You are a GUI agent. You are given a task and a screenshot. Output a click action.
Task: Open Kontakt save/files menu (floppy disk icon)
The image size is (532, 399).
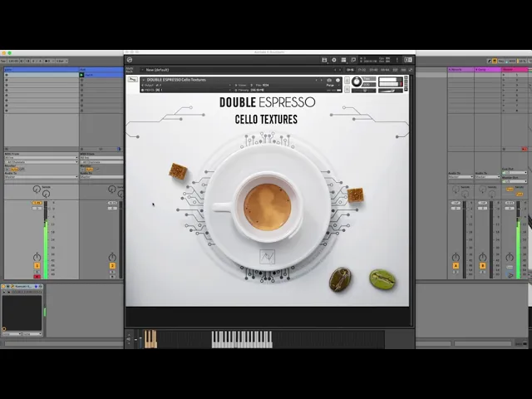(324, 60)
